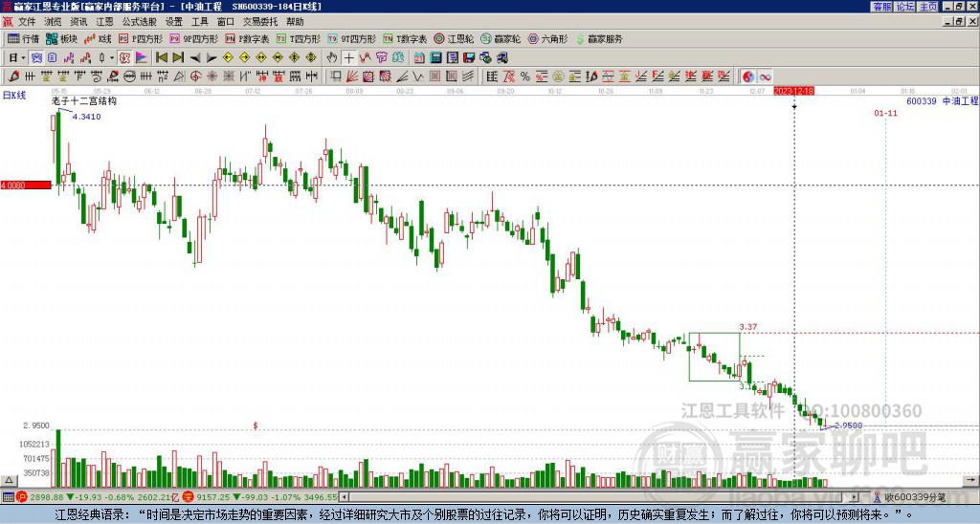
Task: Open the 浏览 menu
Action: pos(53,22)
